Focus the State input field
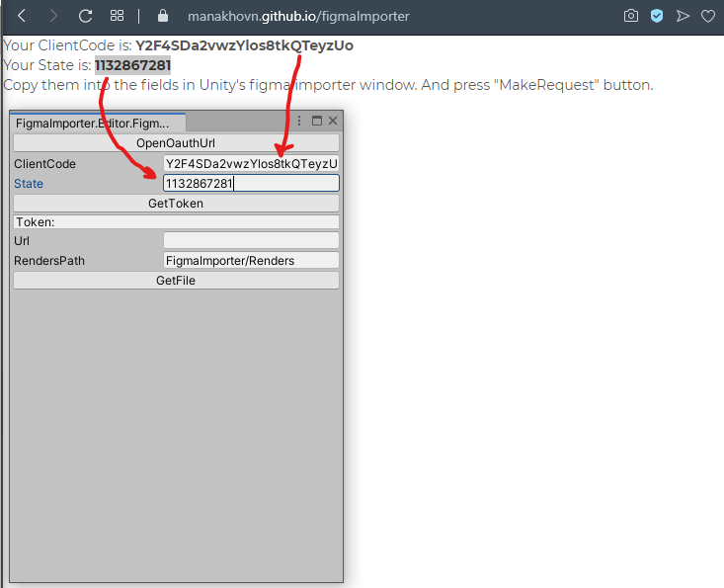 click(251, 184)
